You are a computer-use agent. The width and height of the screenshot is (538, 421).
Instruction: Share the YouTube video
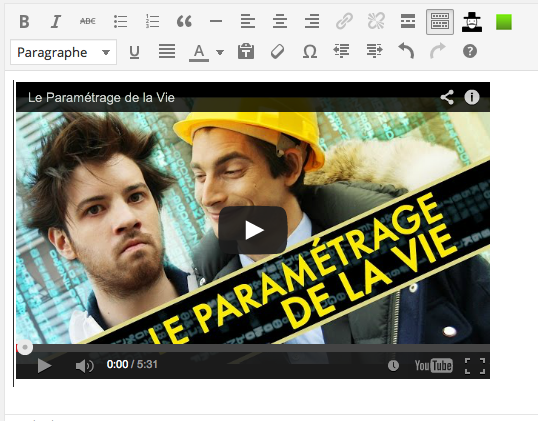coord(447,97)
